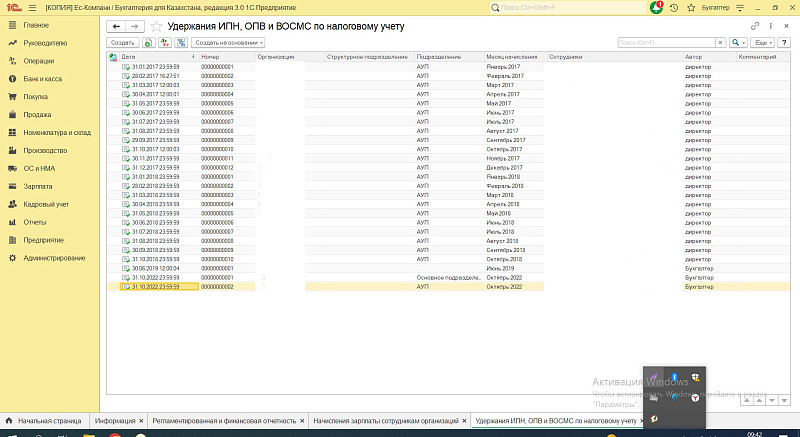This screenshot has height=437, width=800.
Task: Click in the Поиск (Ctrl+F) list search field
Action: (665, 43)
